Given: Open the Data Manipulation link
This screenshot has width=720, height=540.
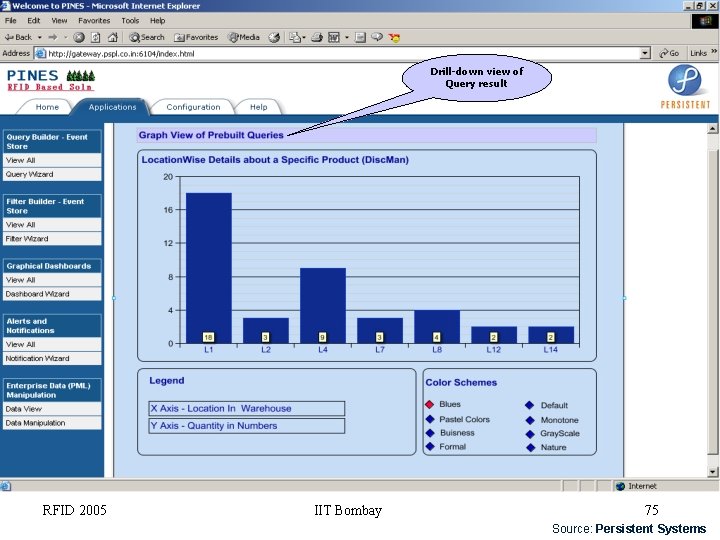Looking at the screenshot, I should click(52, 423).
